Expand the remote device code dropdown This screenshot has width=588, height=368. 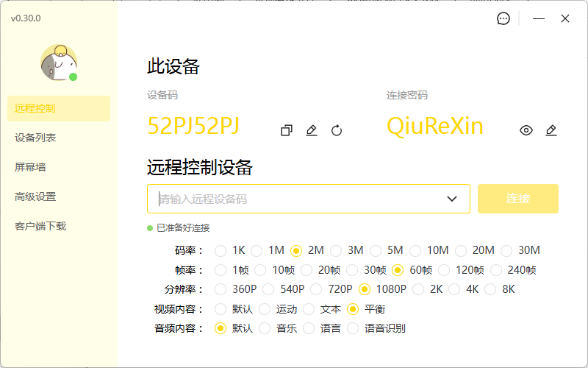[452, 199]
